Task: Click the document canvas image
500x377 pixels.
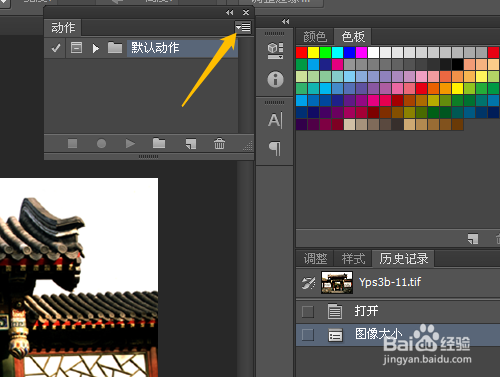Action: [x=79, y=277]
